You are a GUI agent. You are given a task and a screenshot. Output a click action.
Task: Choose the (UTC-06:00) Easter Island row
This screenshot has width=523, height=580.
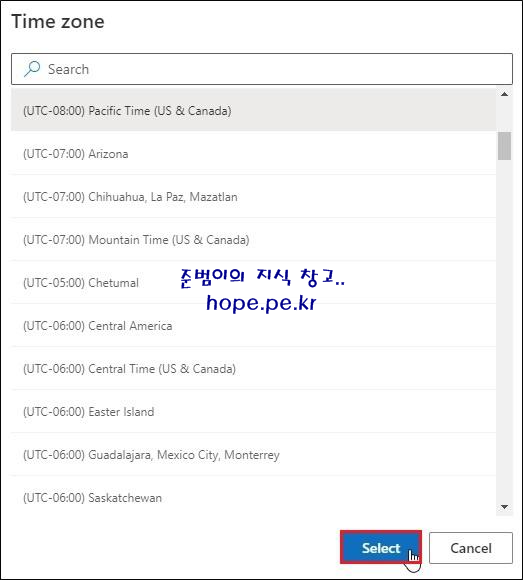(x=253, y=411)
